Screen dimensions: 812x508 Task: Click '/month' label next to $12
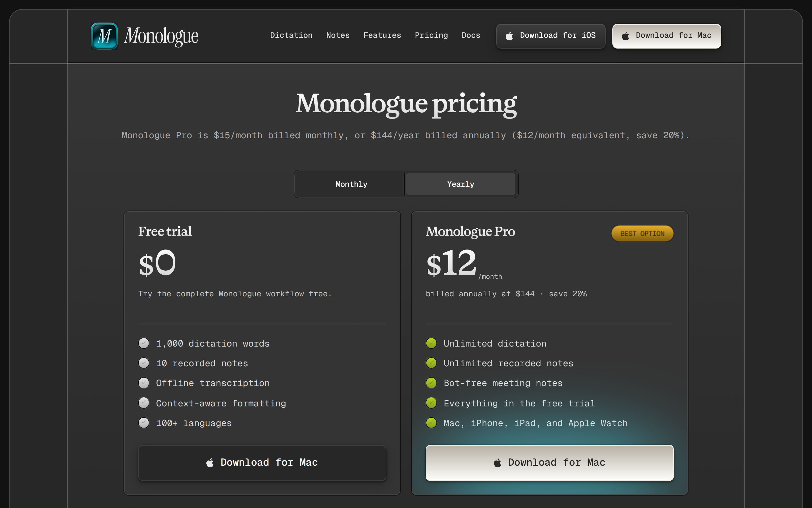[490, 277]
